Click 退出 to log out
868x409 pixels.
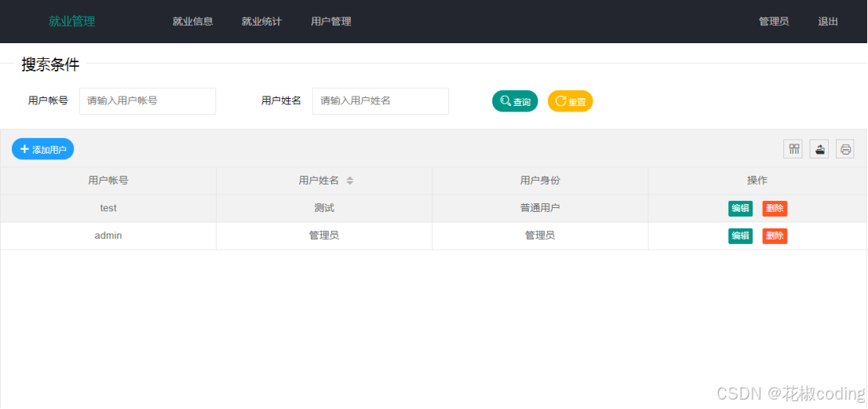[x=828, y=21]
